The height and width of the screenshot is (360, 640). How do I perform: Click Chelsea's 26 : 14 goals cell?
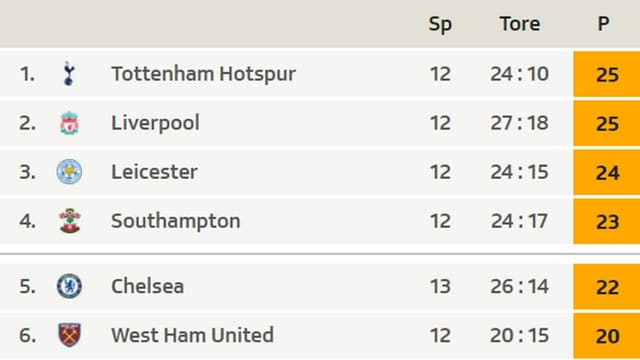tap(519, 286)
